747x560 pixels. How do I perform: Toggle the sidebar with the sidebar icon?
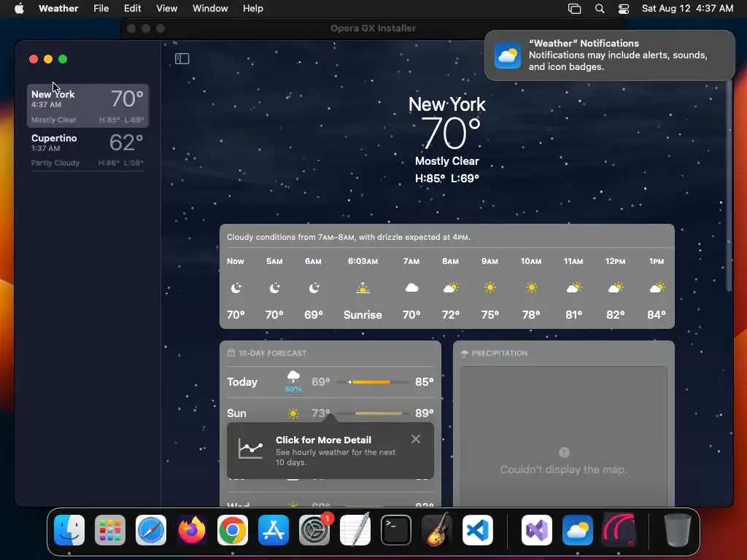[x=182, y=58]
